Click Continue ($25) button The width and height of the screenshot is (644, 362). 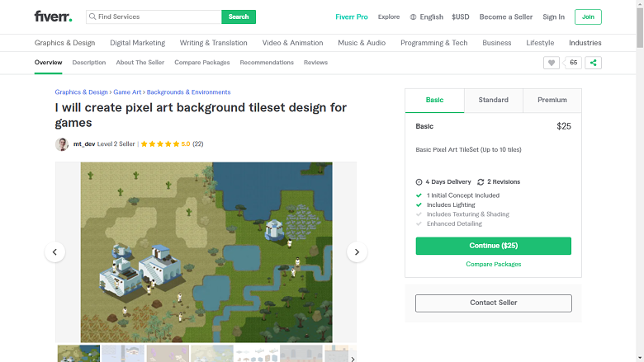pyautogui.click(x=493, y=246)
